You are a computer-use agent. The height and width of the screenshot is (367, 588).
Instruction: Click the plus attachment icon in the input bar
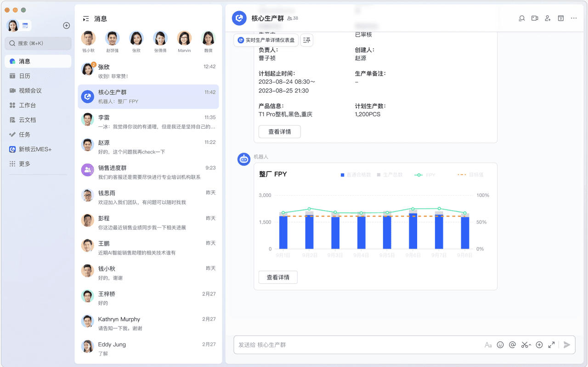coord(539,345)
